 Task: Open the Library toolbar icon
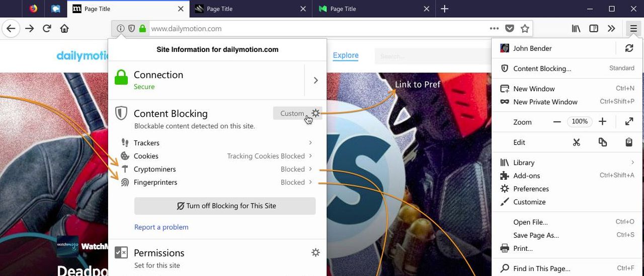click(576, 29)
